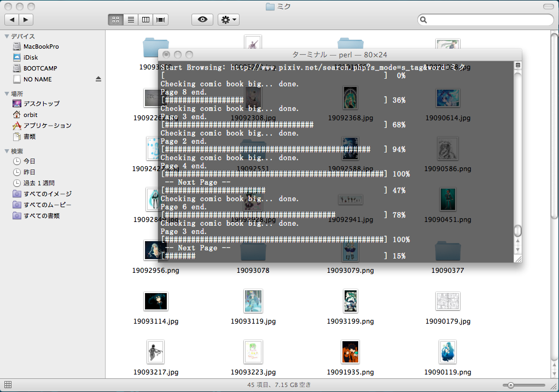
Task: Click the Terminal window title bar text
Action: [340, 55]
